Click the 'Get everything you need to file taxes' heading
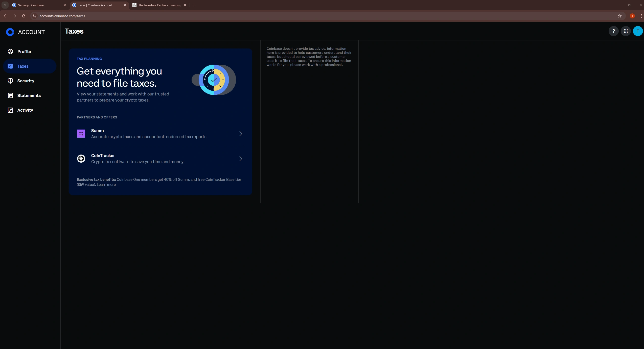This screenshot has height=349, width=644. 119,77
